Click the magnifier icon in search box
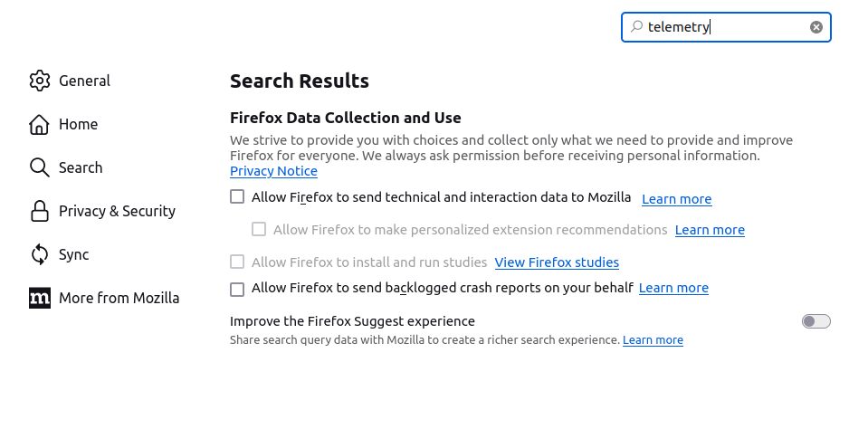 (x=636, y=26)
